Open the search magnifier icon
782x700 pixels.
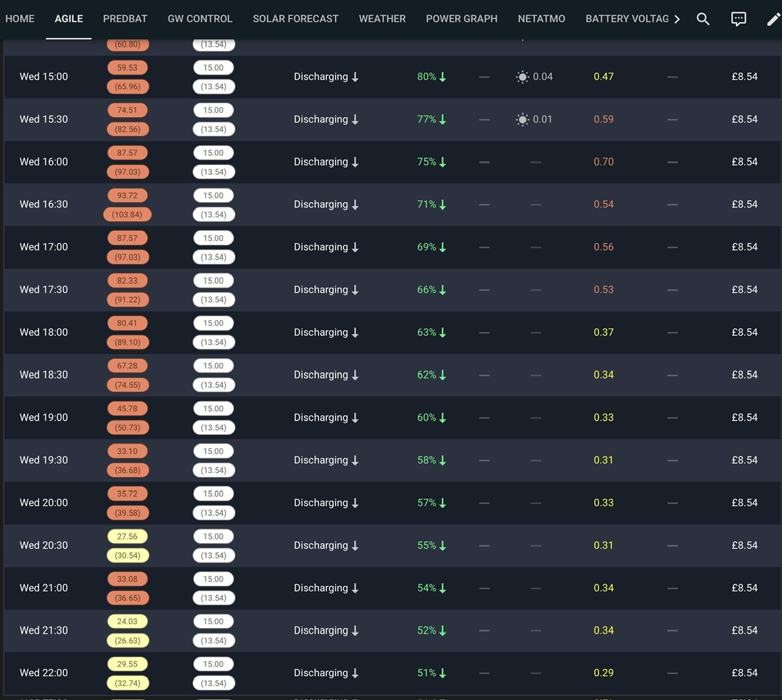(703, 19)
